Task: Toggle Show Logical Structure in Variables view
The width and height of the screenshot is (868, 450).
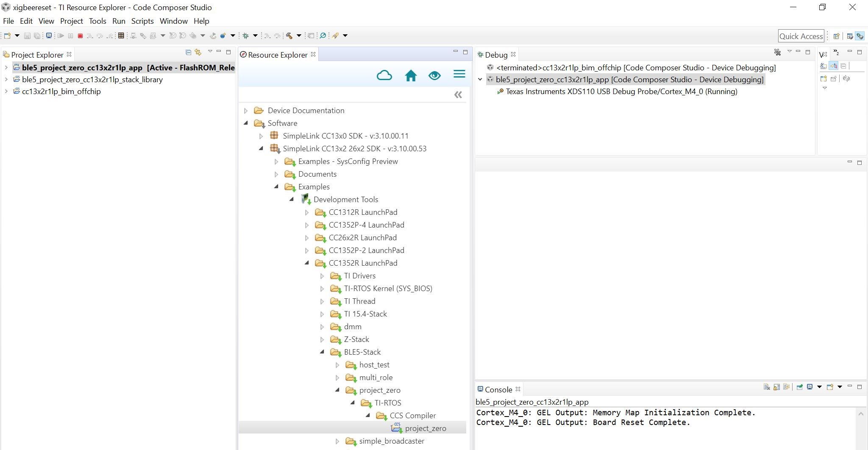Action: [833, 66]
